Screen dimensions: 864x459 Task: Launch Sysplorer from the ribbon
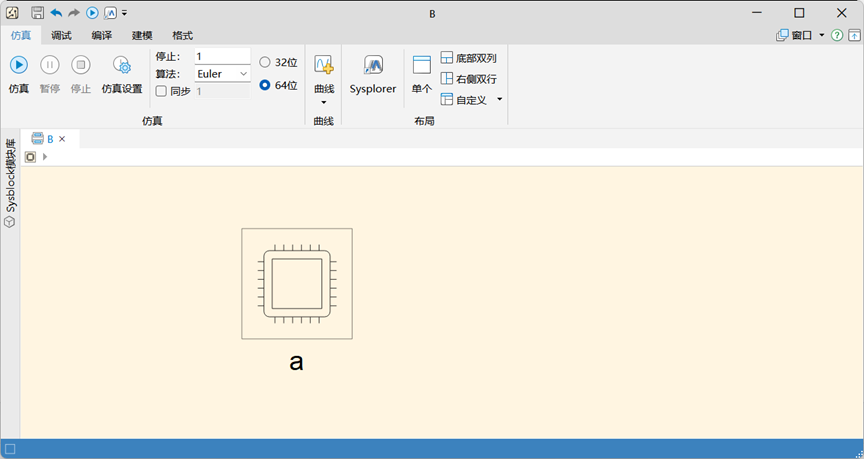373,74
